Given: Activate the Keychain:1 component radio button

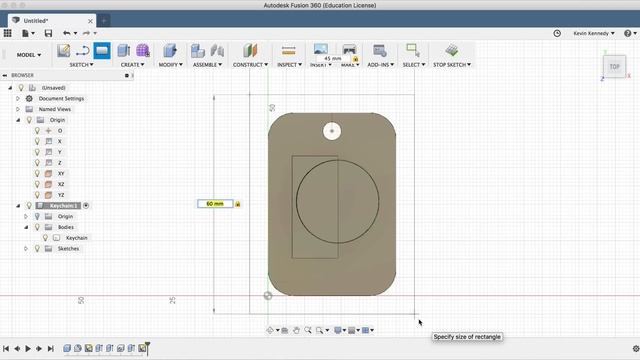Looking at the screenshot, I should 86,206.
